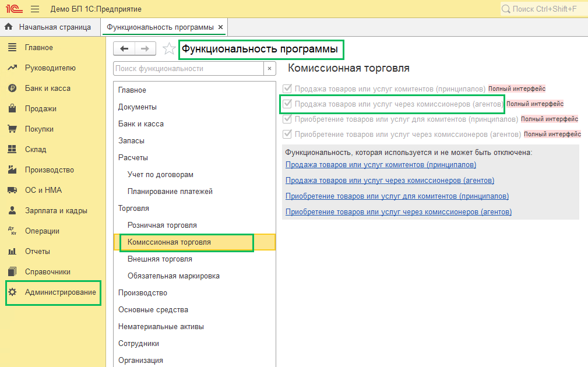
Task: Toggle Приобретение для комитентов (принципалов) checkbox
Action: coord(287,119)
